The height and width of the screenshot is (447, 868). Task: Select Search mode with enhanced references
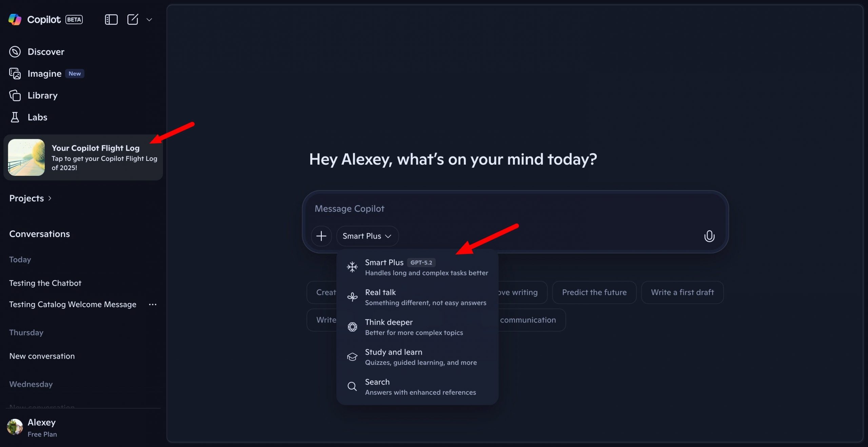(x=417, y=387)
